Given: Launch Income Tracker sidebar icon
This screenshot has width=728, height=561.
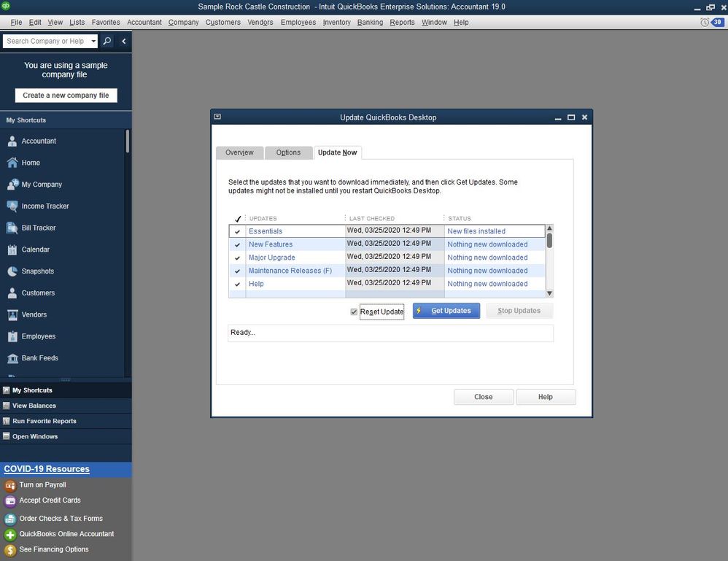Looking at the screenshot, I should tap(12, 206).
